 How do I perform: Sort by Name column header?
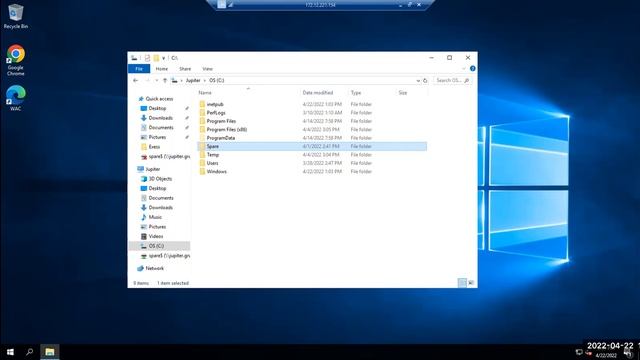coord(205,93)
